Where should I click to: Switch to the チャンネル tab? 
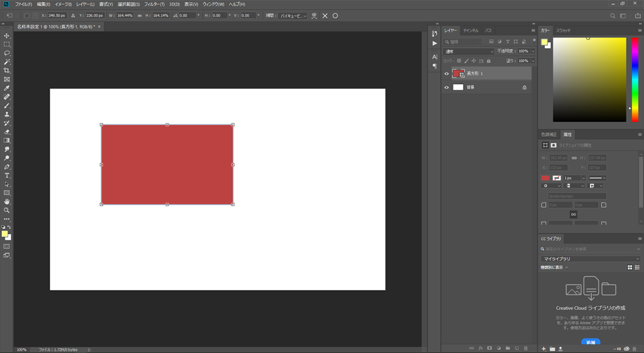471,31
